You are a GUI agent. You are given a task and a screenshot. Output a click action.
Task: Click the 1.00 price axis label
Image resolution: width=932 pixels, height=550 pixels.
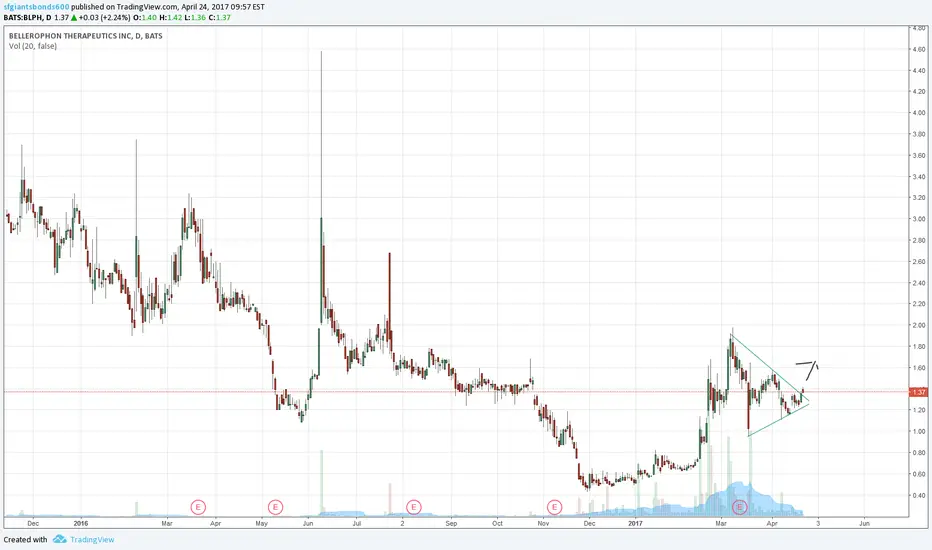(x=919, y=432)
